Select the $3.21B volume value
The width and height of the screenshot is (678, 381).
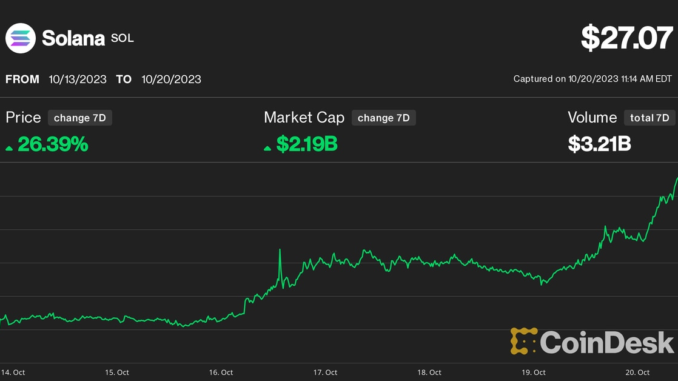[x=599, y=144]
